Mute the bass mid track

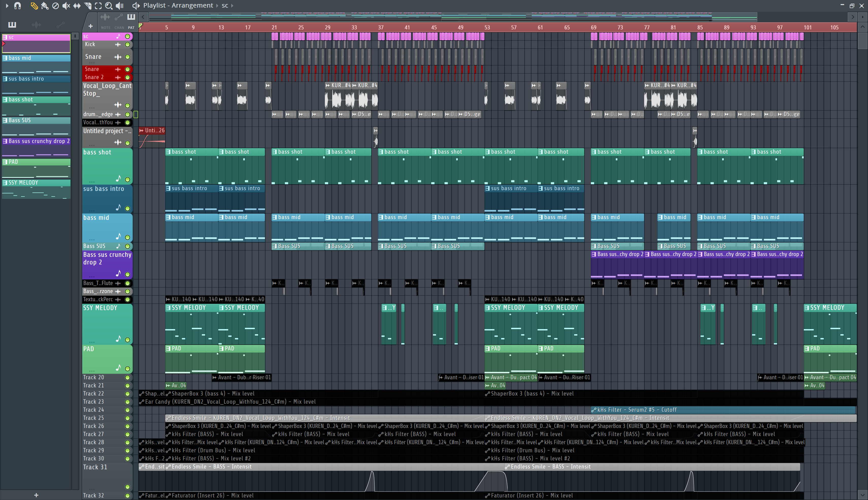[x=128, y=237]
